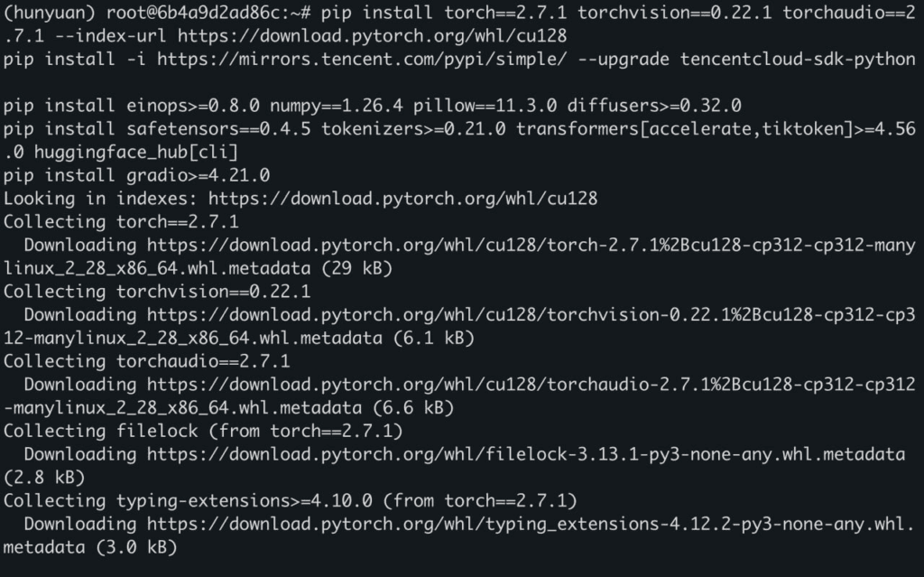
Task: Click the URL after "Looking in indexes"
Action: tap(402, 198)
